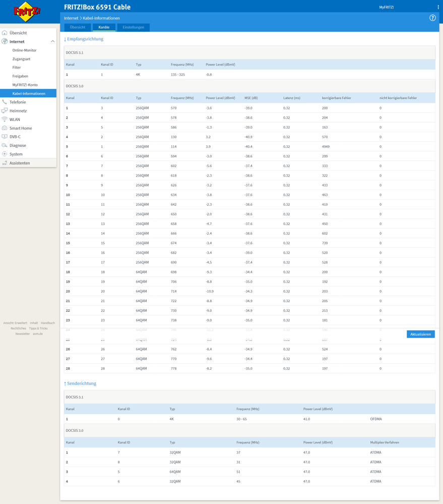Open the three-dot options menu
The image size is (443, 504).
(x=438, y=7)
